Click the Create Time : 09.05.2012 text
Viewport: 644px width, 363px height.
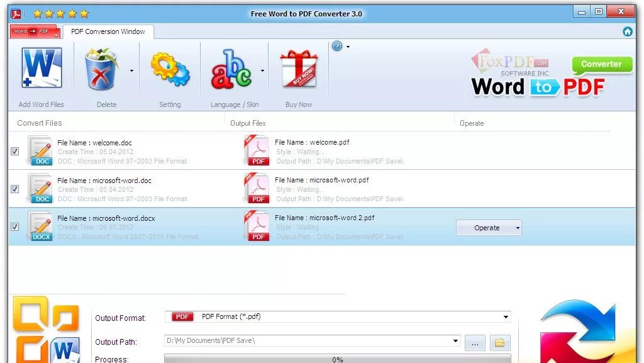click(96, 228)
